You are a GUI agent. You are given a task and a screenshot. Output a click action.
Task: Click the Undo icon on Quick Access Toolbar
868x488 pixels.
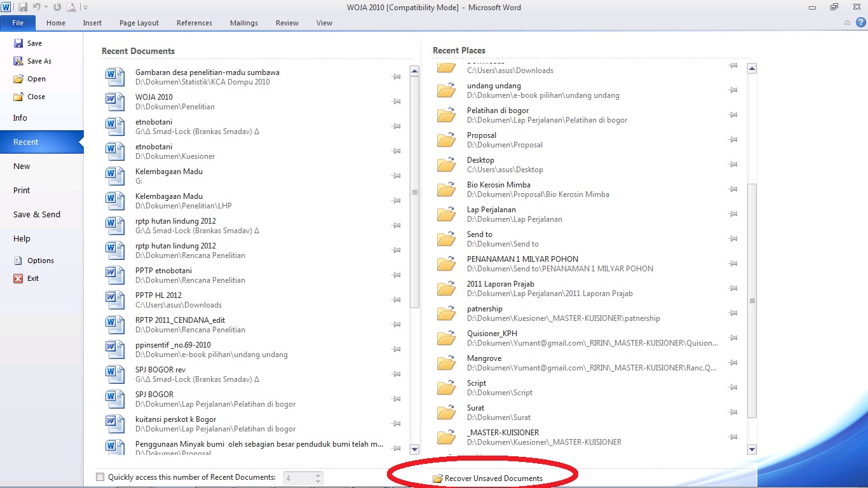[36, 6]
